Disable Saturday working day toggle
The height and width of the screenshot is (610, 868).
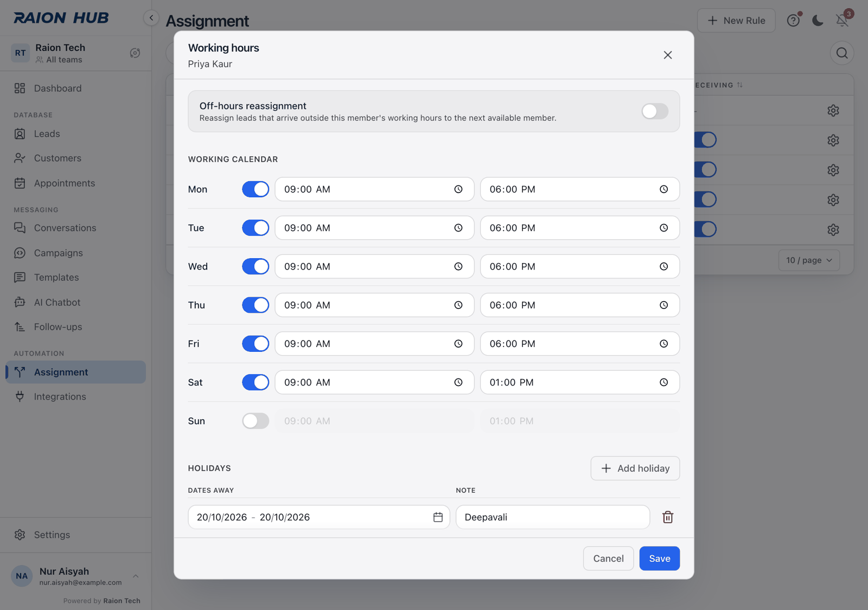tap(256, 382)
